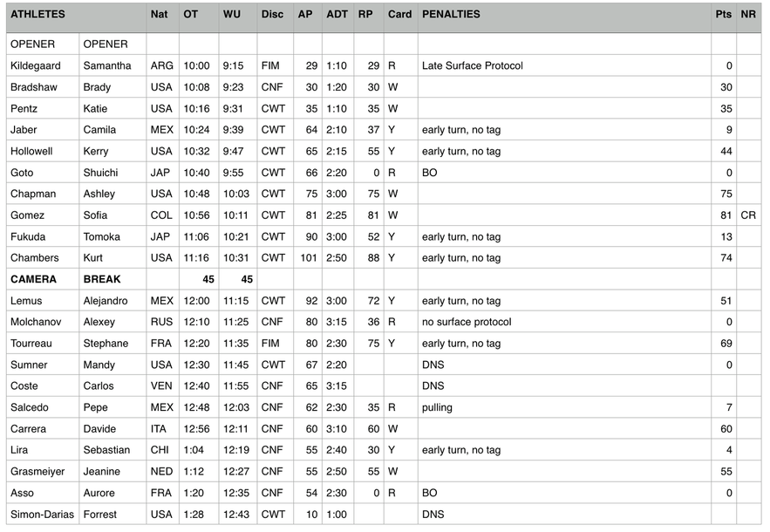Screen dimensions: 770x532
Task: Click the ITA nationality cell
Action: (160, 429)
